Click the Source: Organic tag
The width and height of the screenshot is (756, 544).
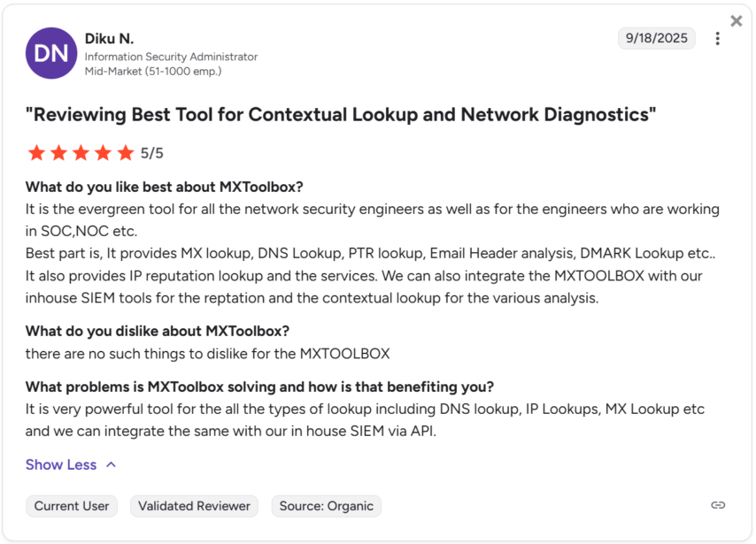326,506
